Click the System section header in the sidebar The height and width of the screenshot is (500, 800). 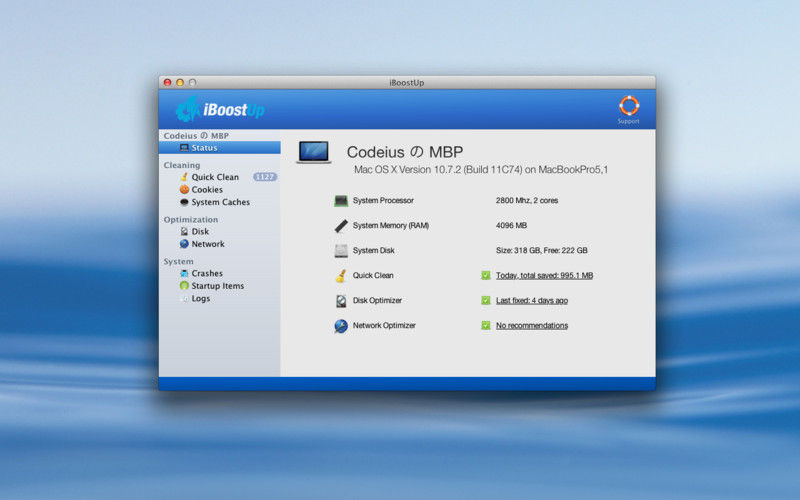(x=179, y=261)
